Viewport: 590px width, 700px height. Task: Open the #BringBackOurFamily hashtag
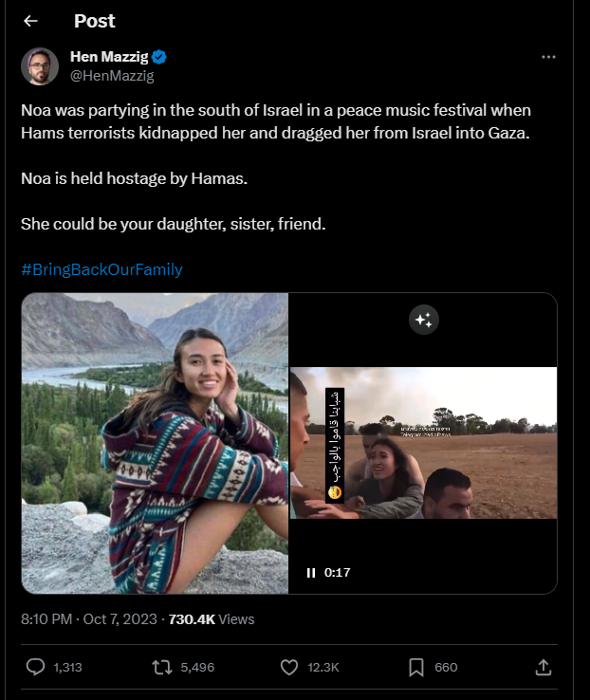tap(101, 269)
